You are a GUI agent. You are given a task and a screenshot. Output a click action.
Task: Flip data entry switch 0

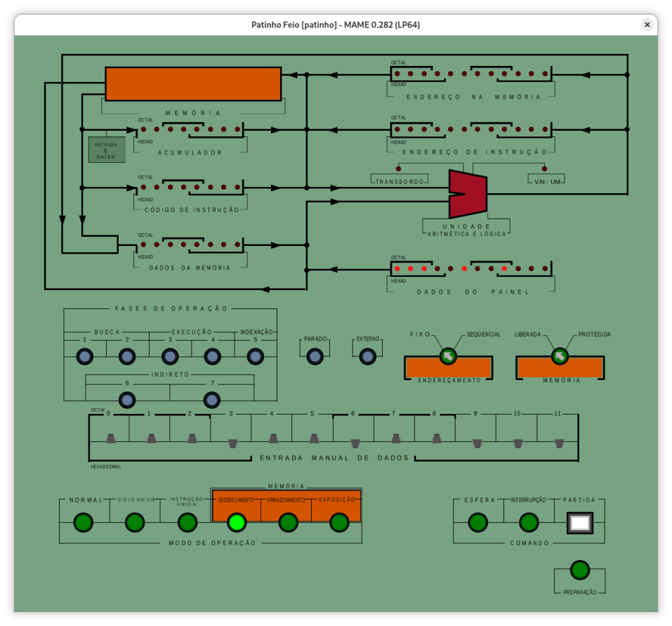[110, 438]
